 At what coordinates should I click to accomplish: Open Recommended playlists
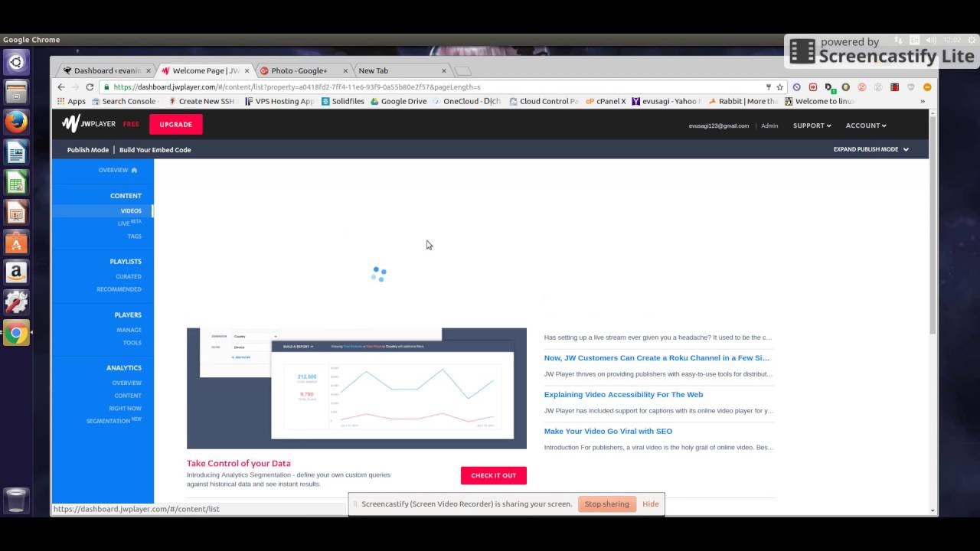pyautogui.click(x=119, y=289)
